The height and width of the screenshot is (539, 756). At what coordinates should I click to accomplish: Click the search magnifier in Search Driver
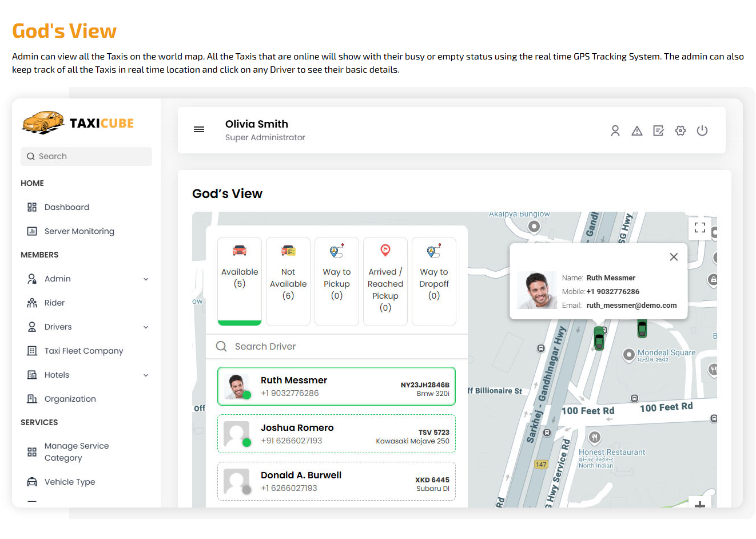coord(221,346)
